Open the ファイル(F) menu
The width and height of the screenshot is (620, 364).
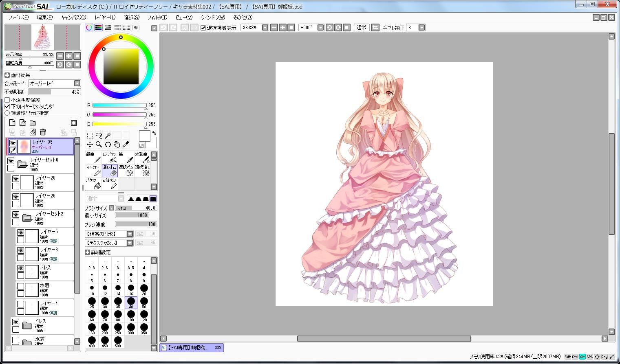[x=18, y=18]
